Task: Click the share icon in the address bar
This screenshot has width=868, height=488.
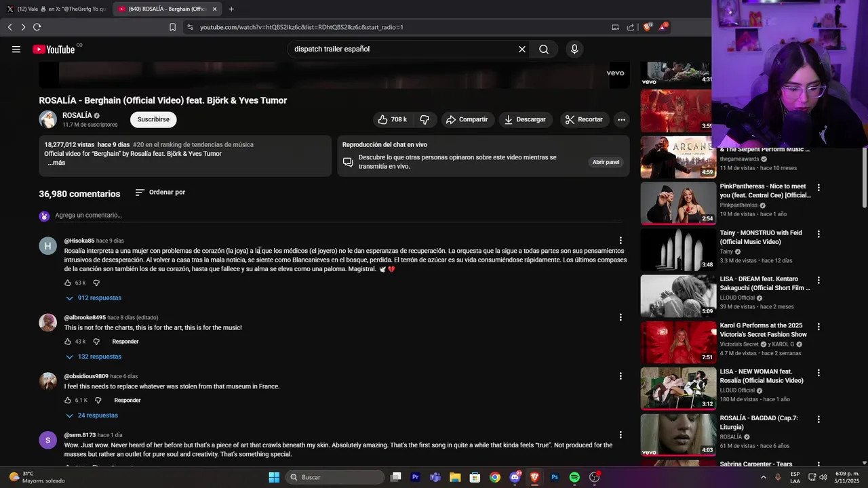Action: click(x=631, y=27)
